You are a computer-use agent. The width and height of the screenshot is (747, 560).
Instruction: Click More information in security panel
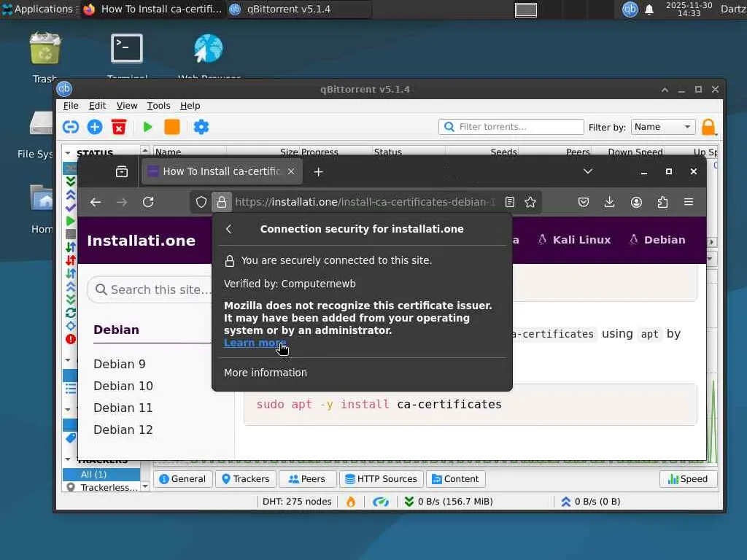click(266, 373)
